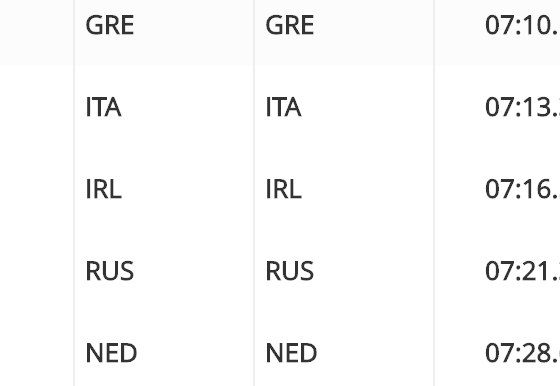Click ITA in the first country column

tap(104, 107)
